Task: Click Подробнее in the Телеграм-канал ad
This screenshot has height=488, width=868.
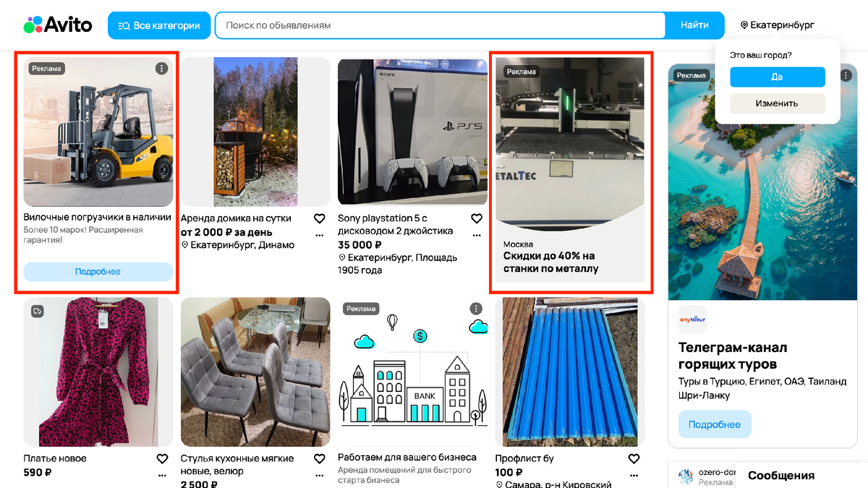Action: point(715,424)
